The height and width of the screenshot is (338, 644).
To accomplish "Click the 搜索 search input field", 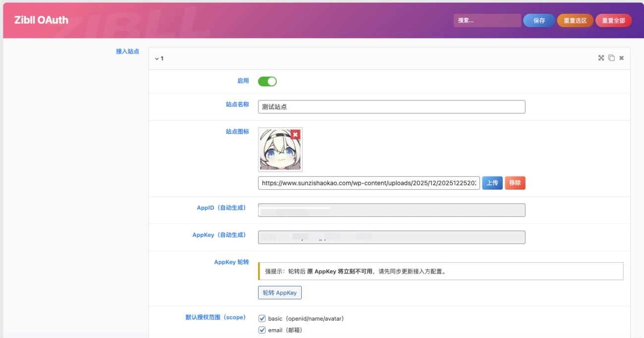I will tap(487, 20).
